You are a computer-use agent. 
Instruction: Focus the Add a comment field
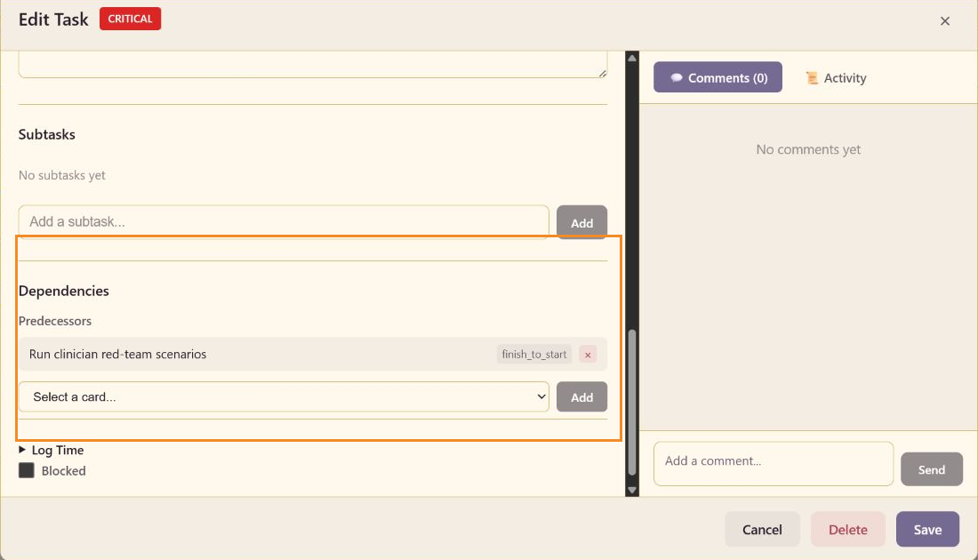pyautogui.click(x=774, y=463)
